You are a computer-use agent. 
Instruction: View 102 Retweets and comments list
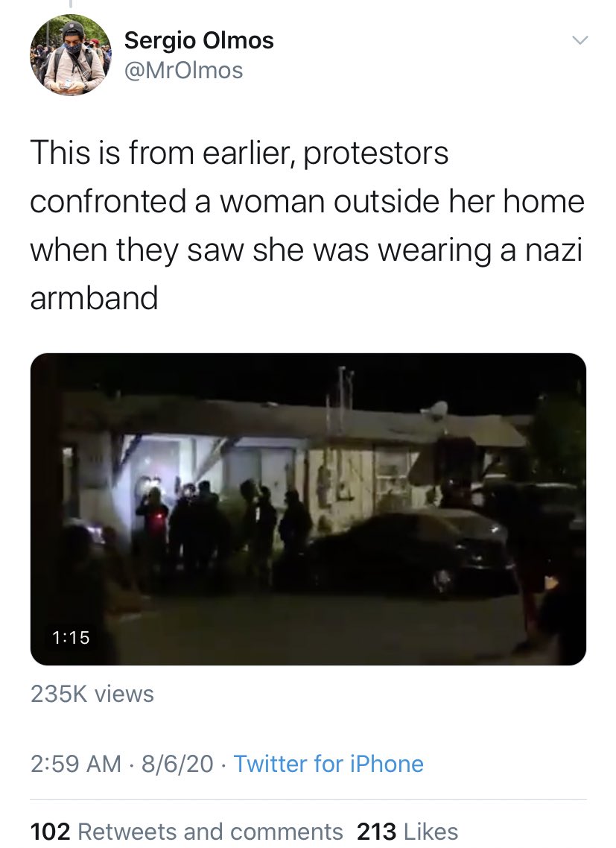186,832
